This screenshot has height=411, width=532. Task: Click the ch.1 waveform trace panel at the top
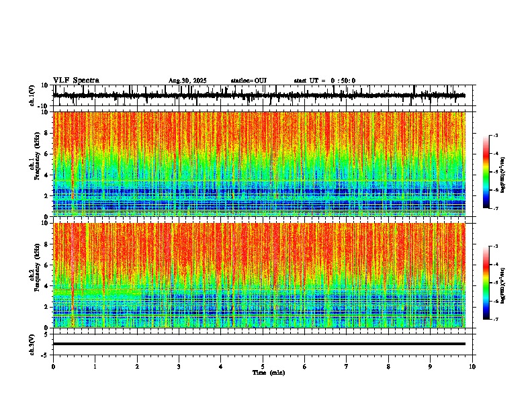[264, 95]
